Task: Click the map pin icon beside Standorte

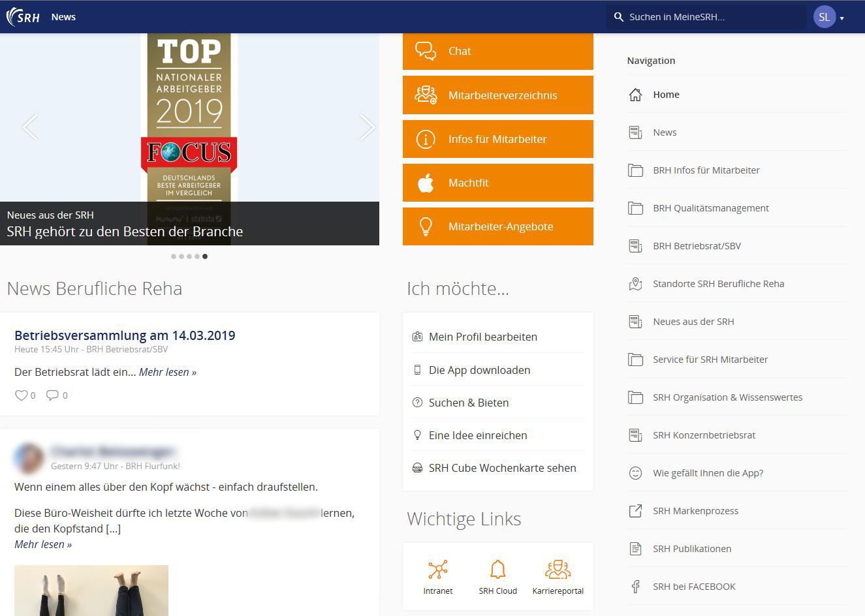Action: click(x=635, y=284)
